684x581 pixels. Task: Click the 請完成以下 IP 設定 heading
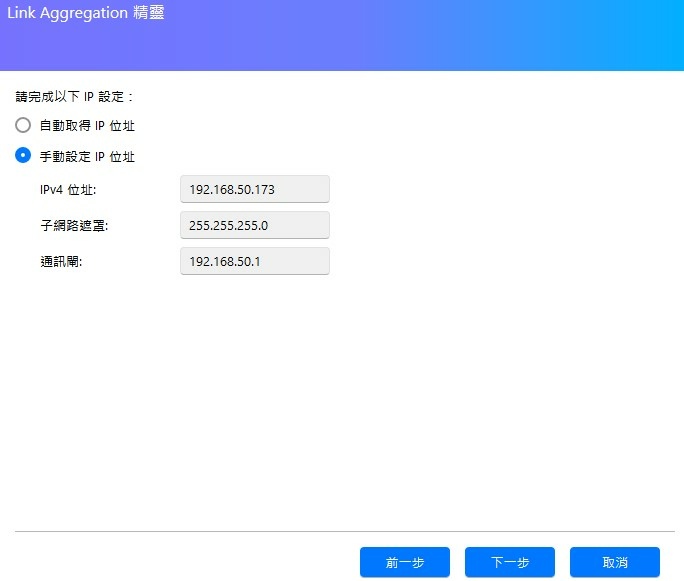click(74, 96)
